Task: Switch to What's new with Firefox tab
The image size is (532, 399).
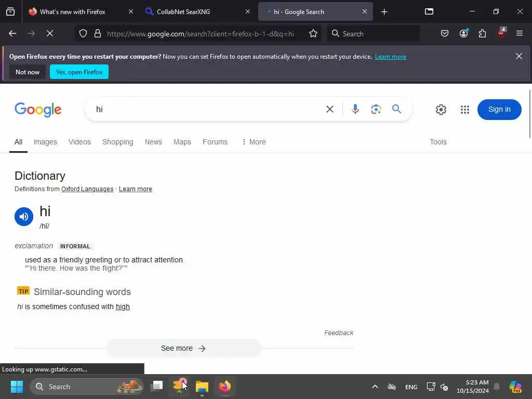Action: (x=72, y=11)
